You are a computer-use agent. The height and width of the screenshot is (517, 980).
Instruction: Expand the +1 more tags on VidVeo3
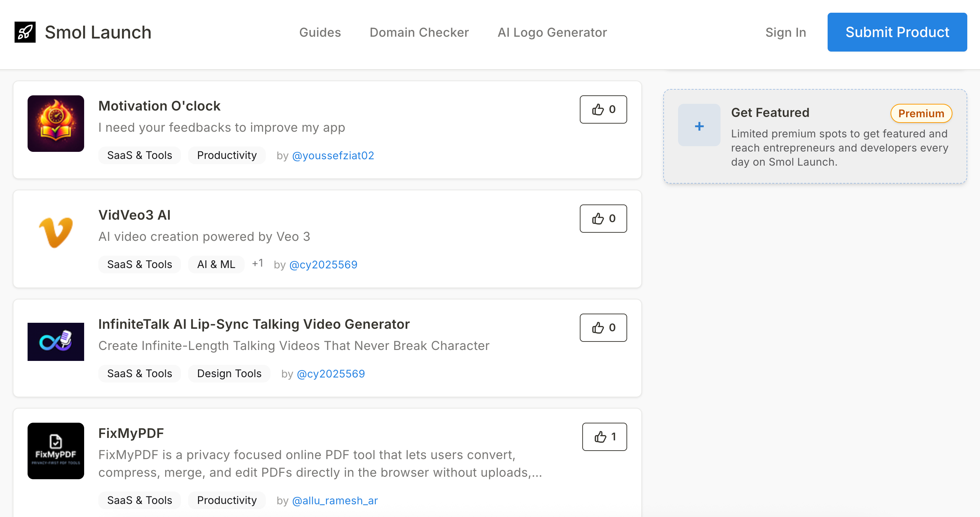[258, 263]
